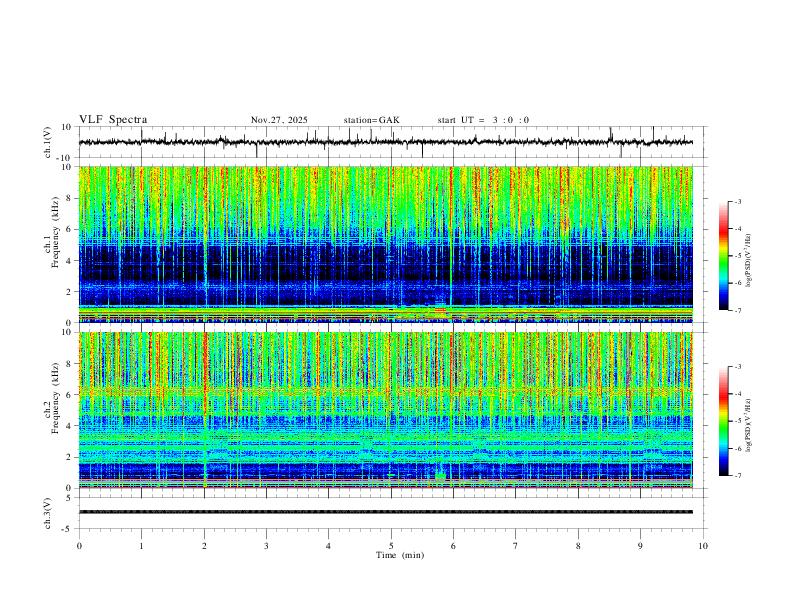Click time axis tick label '9'

pyautogui.click(x=640, y=546)
